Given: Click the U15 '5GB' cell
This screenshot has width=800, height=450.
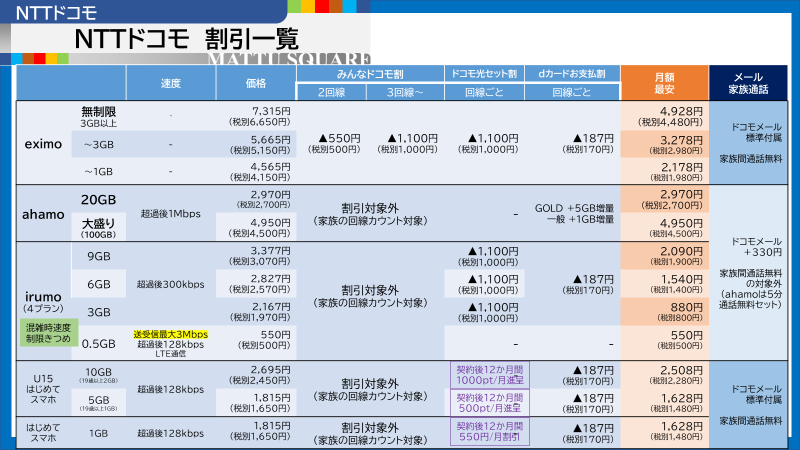Looking at the screenshot, I should coord(98,403).
